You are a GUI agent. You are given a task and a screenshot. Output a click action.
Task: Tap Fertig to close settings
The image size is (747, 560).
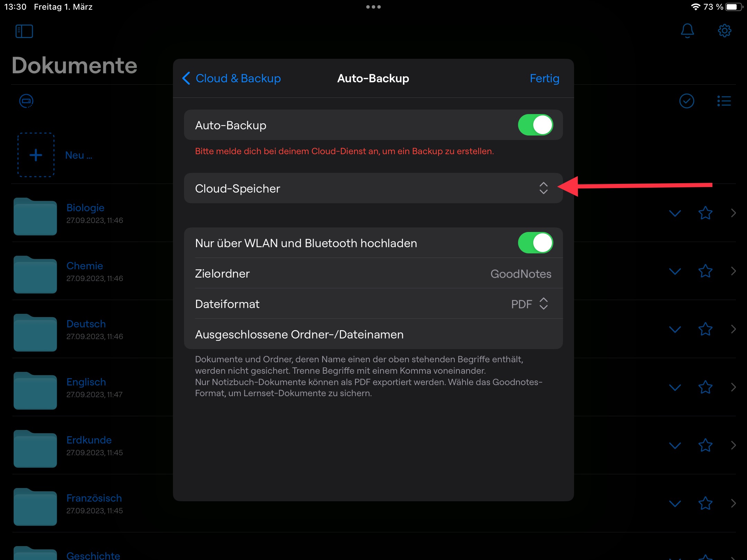[x=544, y=78]
